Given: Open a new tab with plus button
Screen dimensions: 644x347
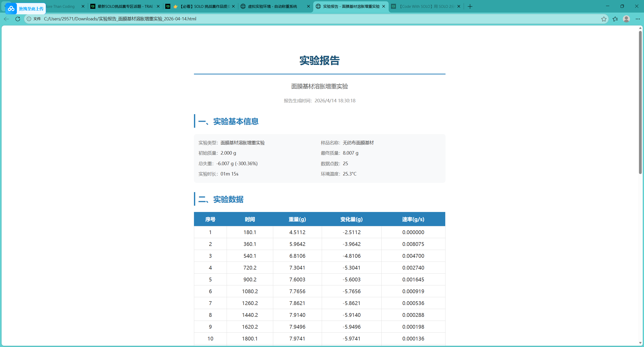Looking at the screenshot, I should (x=470, y=7).
